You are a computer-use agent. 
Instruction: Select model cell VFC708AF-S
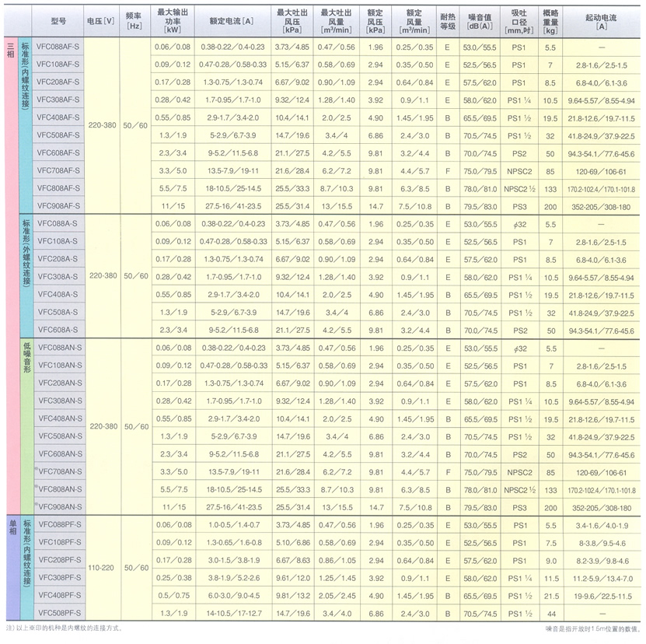point(58,170)
